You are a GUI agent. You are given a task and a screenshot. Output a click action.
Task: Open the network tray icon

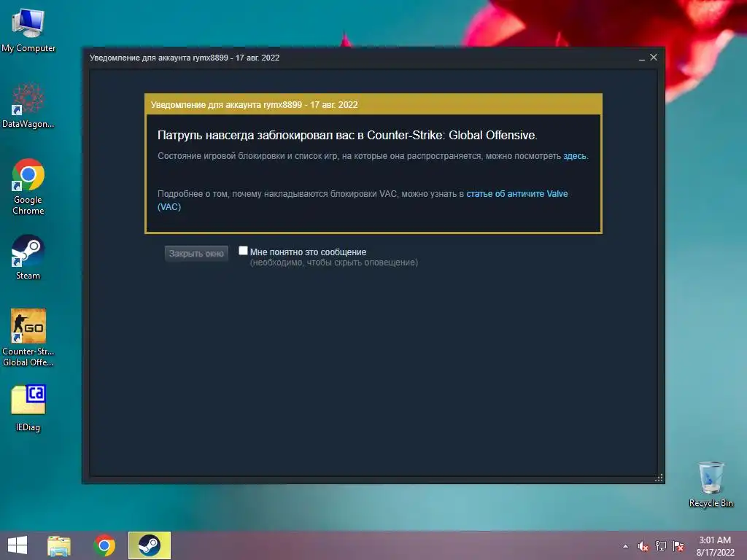tap(661, 546)
